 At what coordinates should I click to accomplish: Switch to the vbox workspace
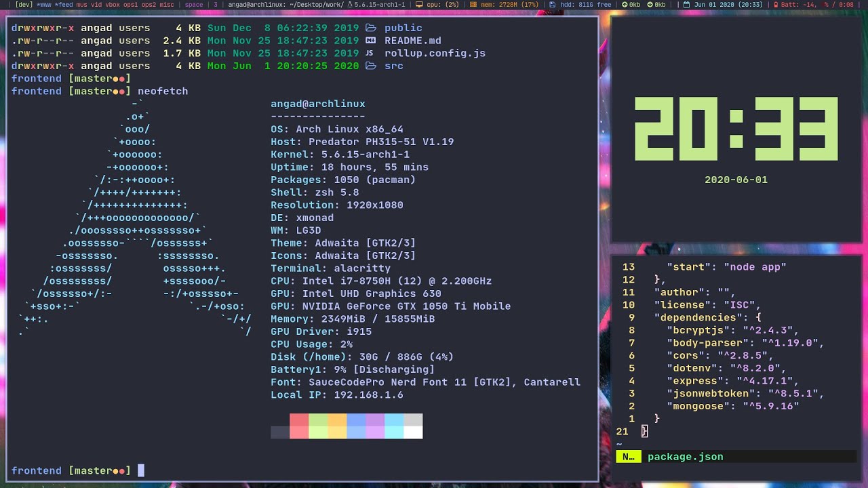click(x=113, y=4)
